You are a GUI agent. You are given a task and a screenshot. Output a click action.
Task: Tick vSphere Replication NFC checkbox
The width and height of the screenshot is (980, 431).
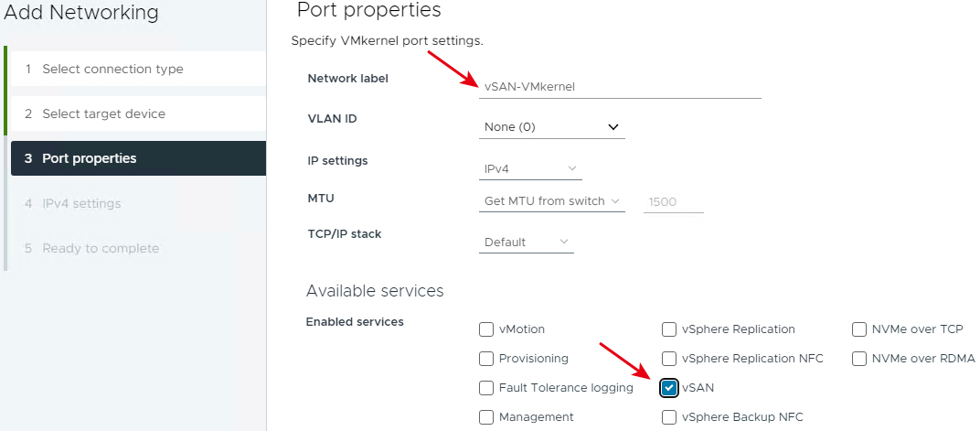[669, 359]
